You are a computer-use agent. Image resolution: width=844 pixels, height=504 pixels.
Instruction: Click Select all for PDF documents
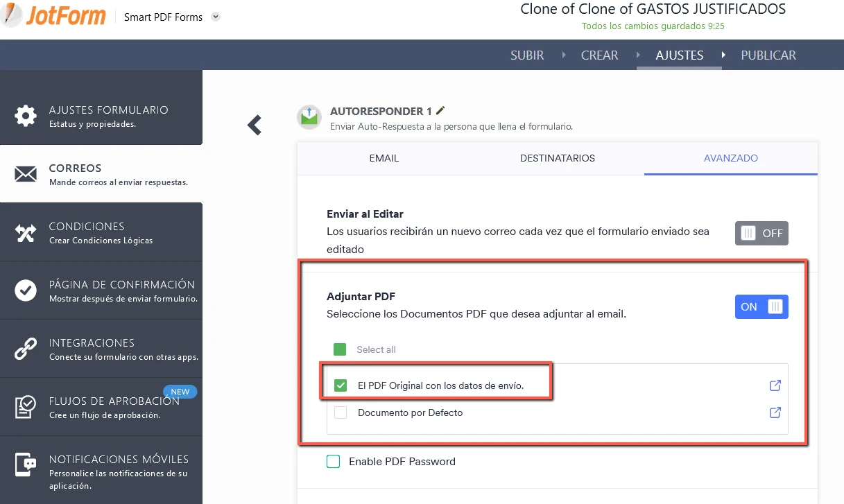tap(340, 349)
